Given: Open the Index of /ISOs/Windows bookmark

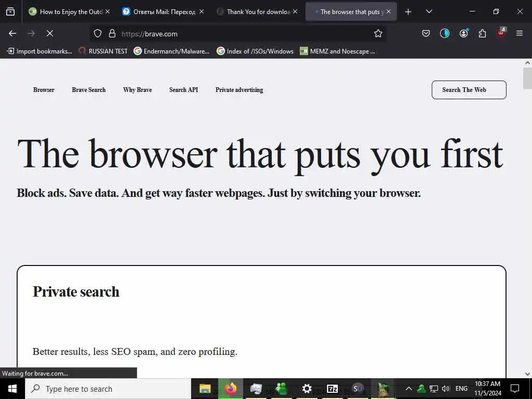Looking at the screenshot, I should (x=255, y=51).
